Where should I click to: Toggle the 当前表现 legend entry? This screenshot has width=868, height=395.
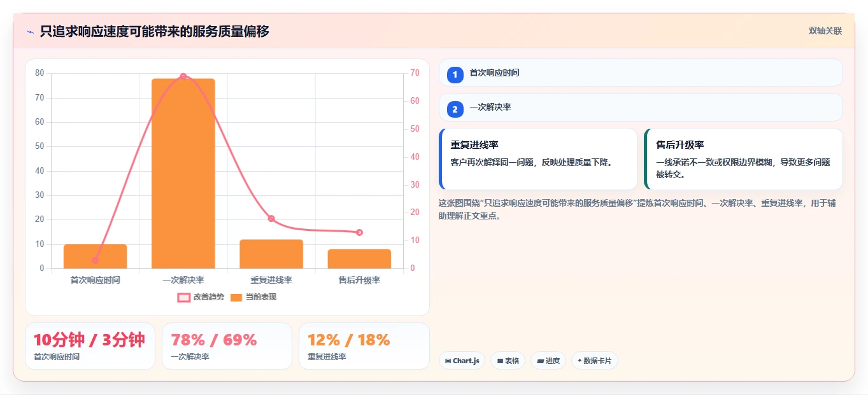[253, 297]
